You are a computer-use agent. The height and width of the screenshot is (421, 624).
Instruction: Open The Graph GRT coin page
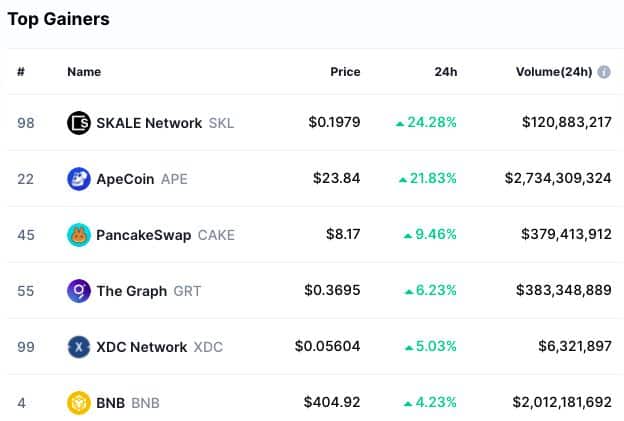click(148, 291)
